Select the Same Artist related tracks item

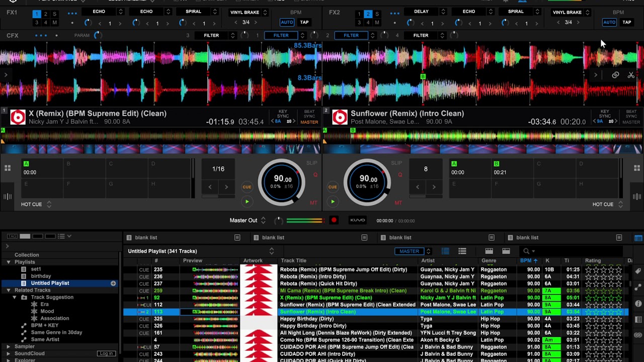click(45, 339)
